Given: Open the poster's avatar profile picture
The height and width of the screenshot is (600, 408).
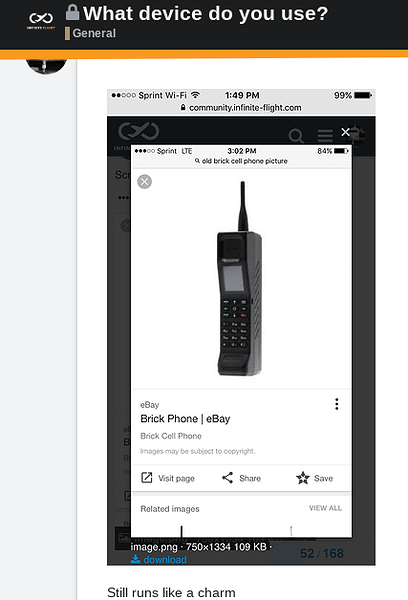Looking at the screenshot, I should point(46,66).
